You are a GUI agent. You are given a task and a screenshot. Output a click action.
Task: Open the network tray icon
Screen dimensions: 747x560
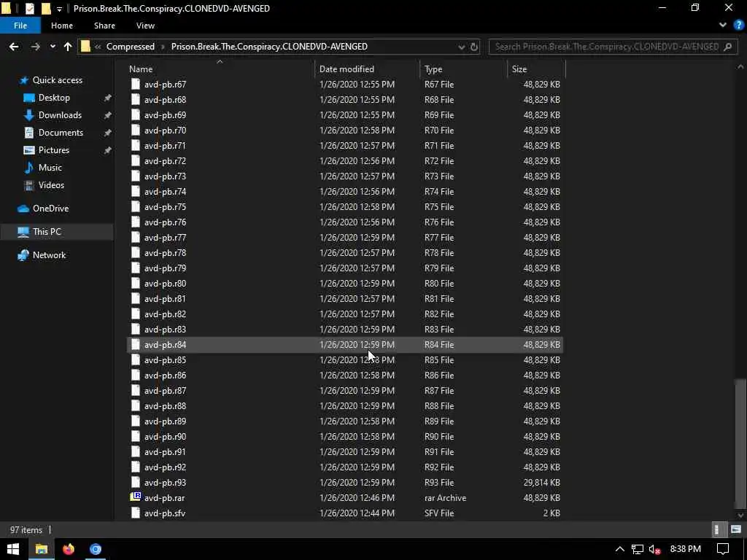[x=638, y=549]
